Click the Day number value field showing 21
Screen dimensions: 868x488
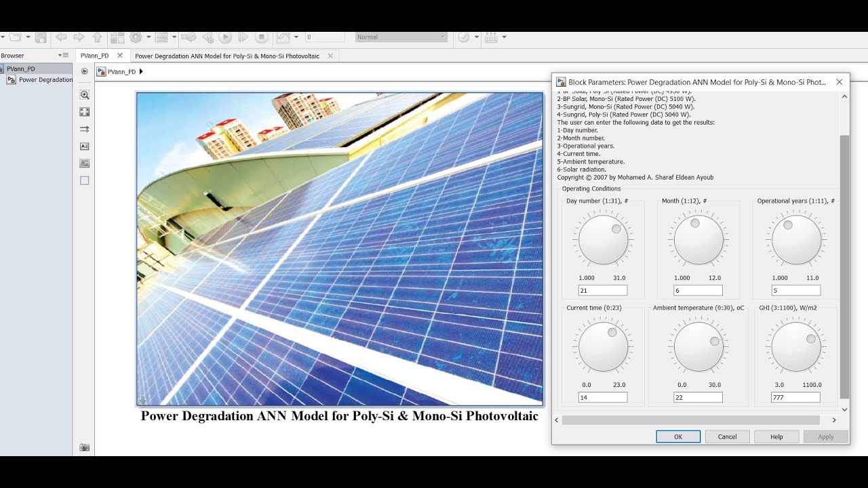coord(603,291)
